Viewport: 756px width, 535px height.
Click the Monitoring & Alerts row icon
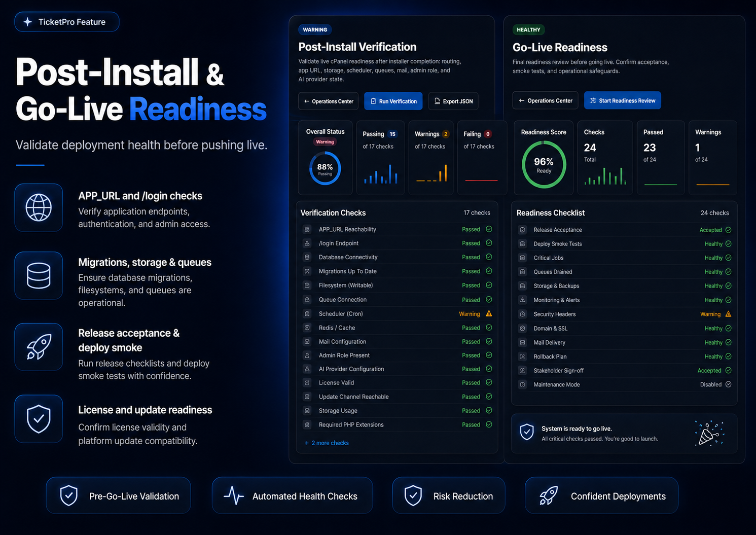pyautogui.click(x=522, y=300)
